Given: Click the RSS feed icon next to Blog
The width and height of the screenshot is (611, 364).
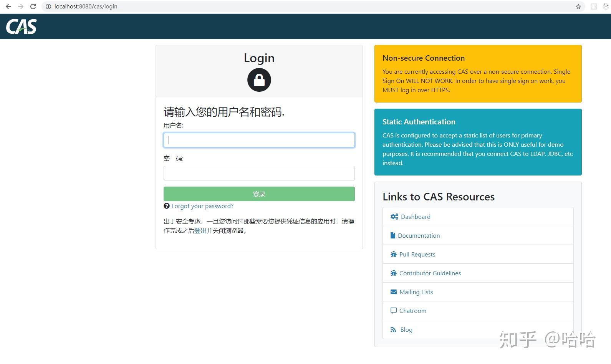Looking at the screenshot, I should [x=393, y=329].
